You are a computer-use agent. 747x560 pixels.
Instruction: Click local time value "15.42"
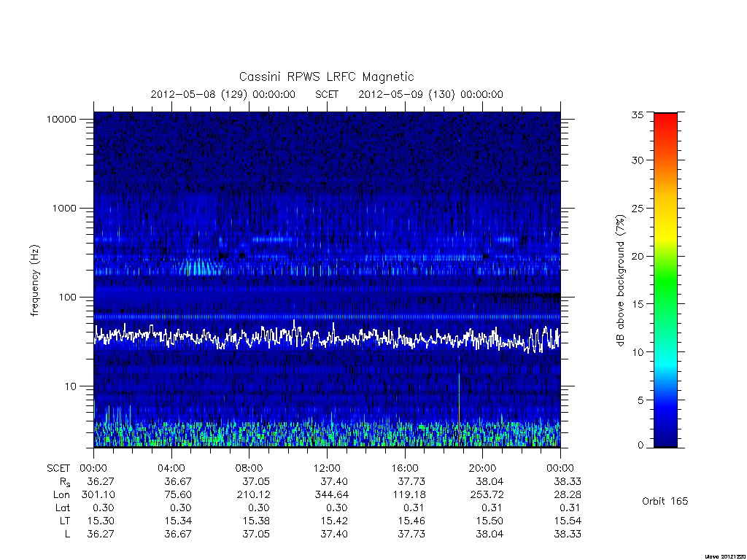point(334,521)
